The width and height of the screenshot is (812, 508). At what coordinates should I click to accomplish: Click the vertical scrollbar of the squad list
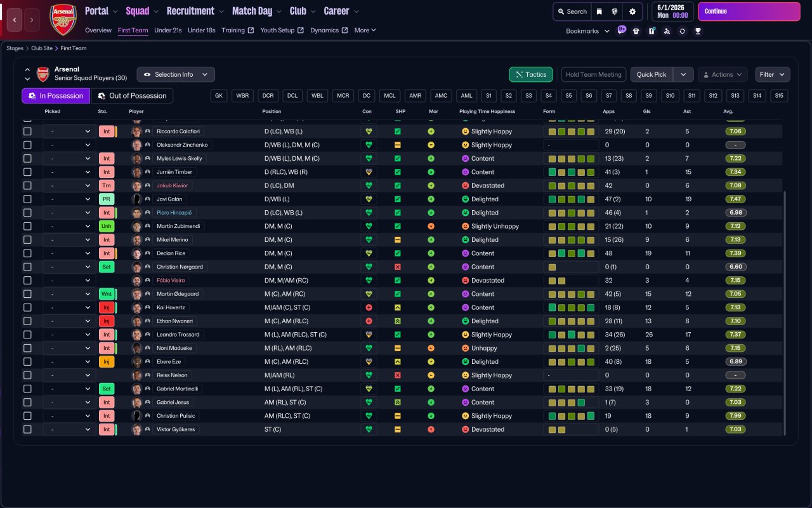point(785,314)
